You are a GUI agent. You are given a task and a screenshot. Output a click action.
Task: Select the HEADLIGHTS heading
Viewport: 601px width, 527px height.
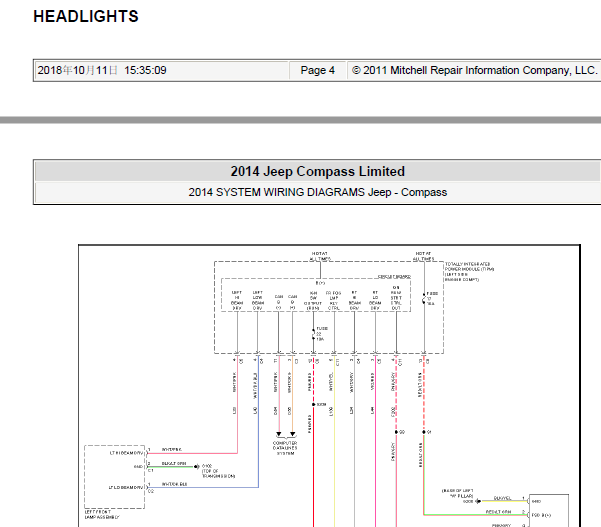pos(86,16)
